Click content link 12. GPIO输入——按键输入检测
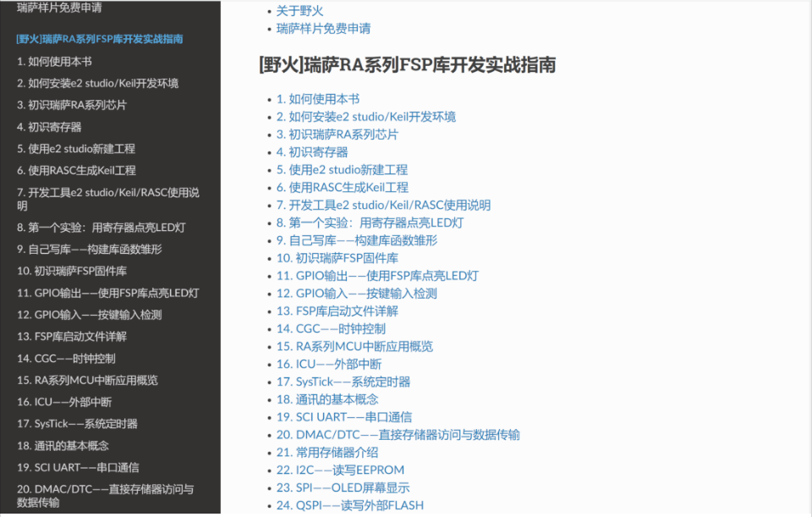Image resolution: width=812 pixels, height=517 pixels. [x=357, y=294]
